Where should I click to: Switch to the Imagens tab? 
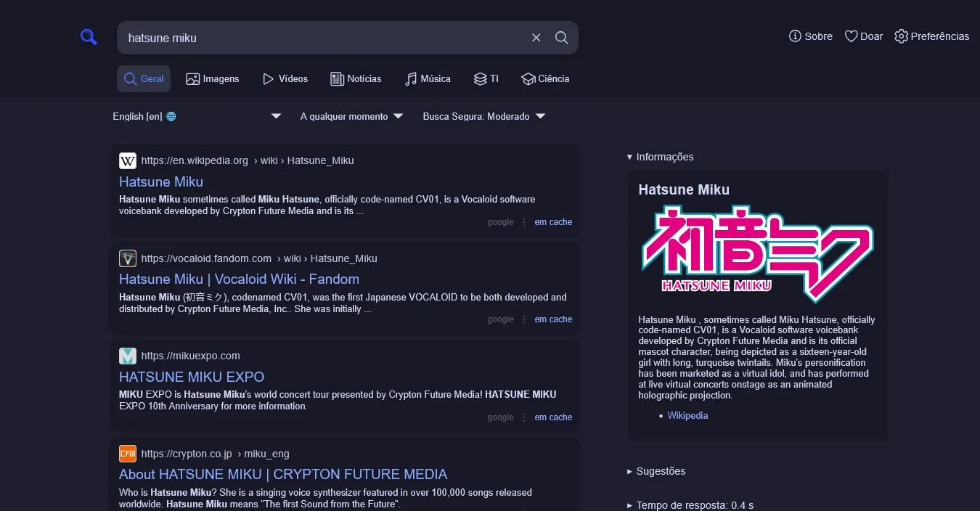[x=212, y=78]
